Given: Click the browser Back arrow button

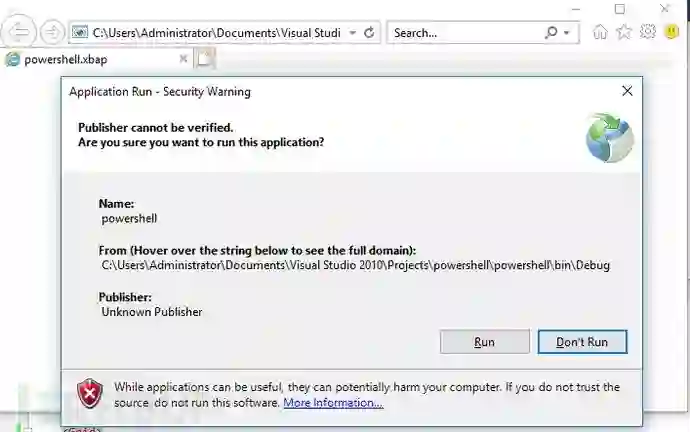Looking at the screenshot, I should pos(20,33).
